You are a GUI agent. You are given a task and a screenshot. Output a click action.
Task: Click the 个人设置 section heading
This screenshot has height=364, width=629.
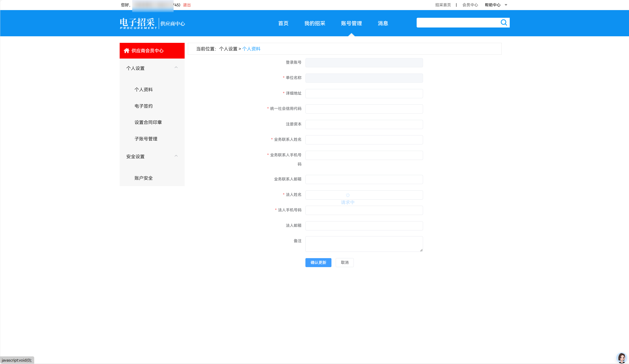point(135,68)
